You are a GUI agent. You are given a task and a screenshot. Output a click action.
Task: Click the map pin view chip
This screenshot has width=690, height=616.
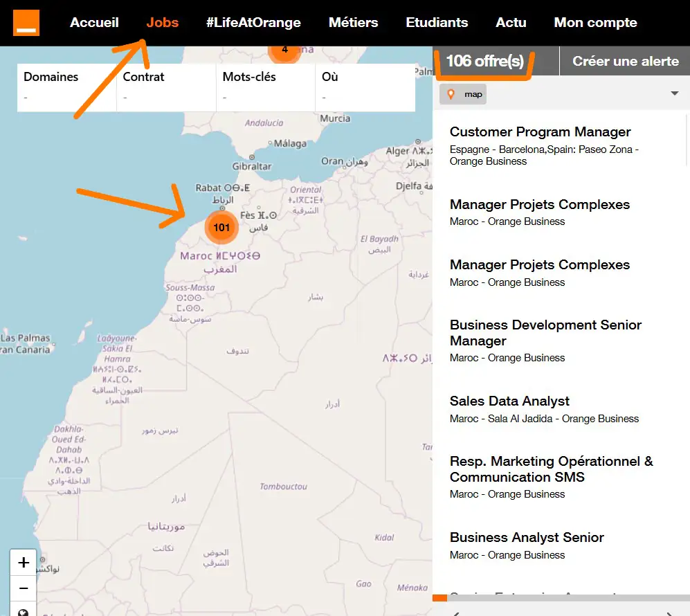[463, 94]
